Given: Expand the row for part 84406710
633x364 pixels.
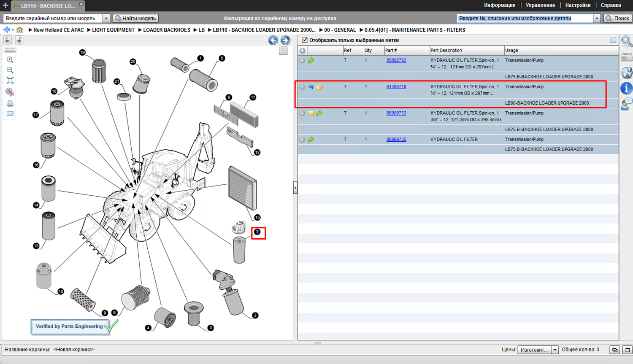Looking at the screenshot, I should tap(302, 87).
